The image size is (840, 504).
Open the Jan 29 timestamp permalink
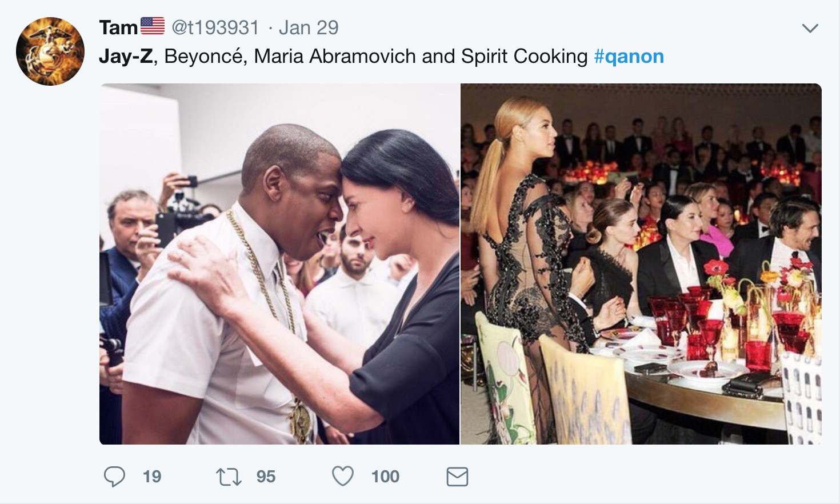(x=309, y=27)
